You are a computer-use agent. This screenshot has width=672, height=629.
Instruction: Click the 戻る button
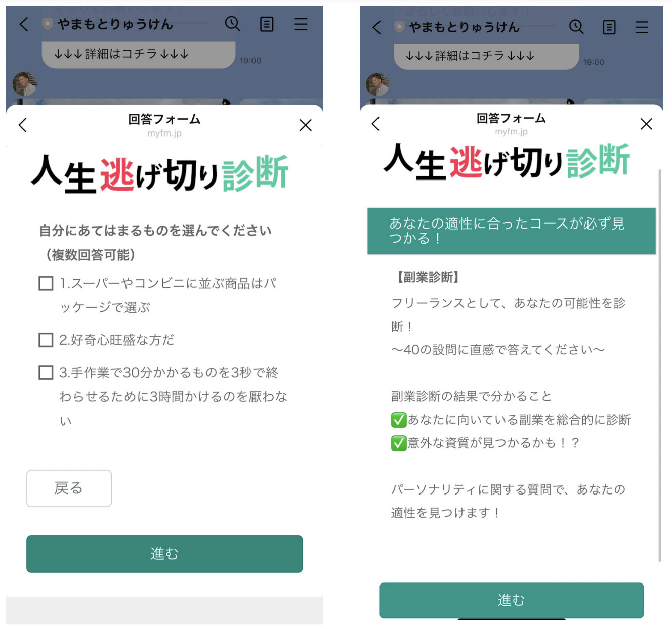(x=69, y=488)
